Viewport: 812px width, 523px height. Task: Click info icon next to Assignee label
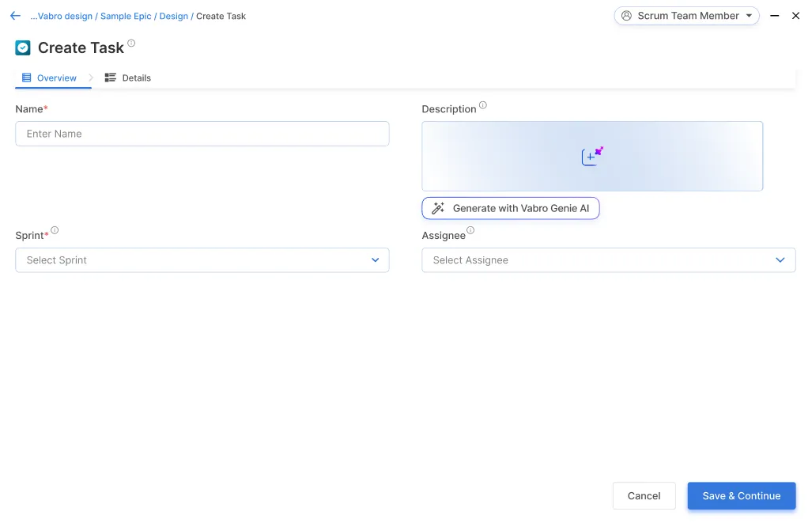[470, 231]
